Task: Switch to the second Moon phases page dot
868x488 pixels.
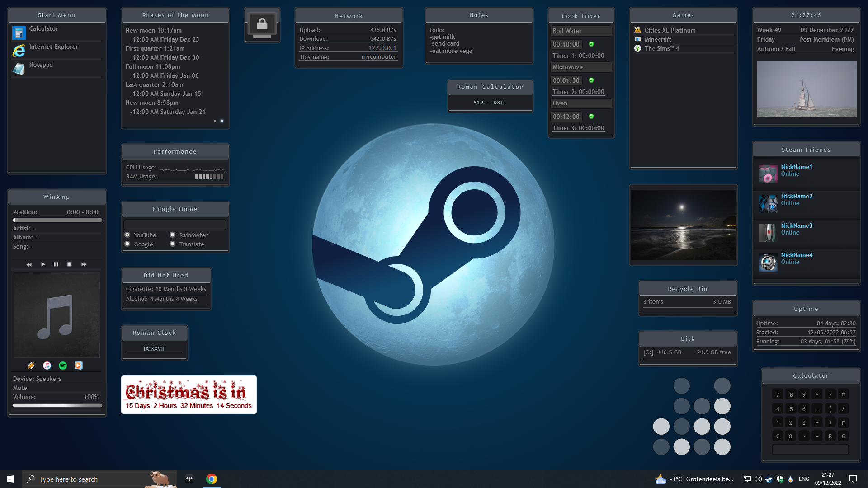Action: [222, 121]
